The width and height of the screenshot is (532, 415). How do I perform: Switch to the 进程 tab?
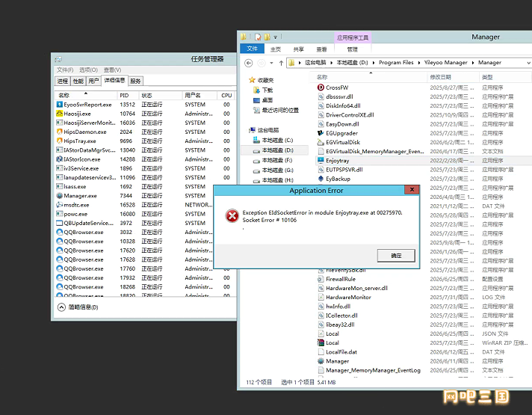[63, 82]
